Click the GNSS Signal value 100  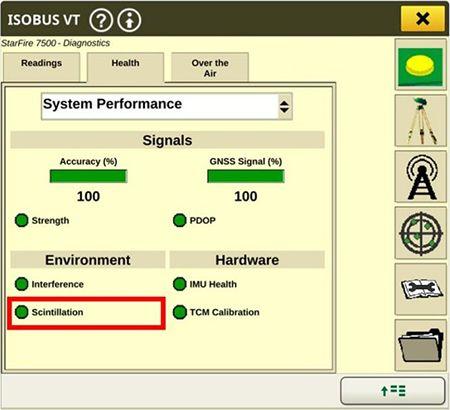coord(246,196)
